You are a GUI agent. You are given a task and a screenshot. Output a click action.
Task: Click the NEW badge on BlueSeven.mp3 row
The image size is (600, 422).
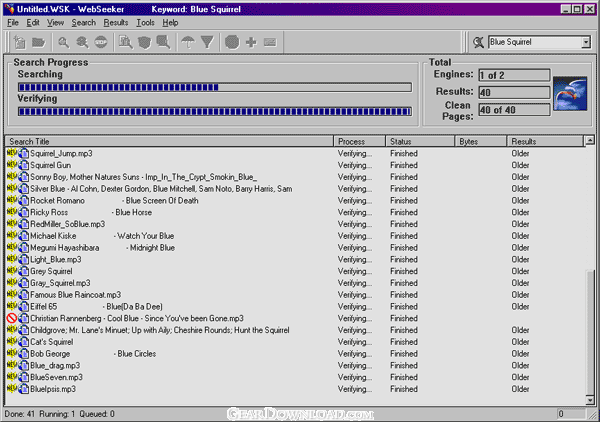point(12,377)
